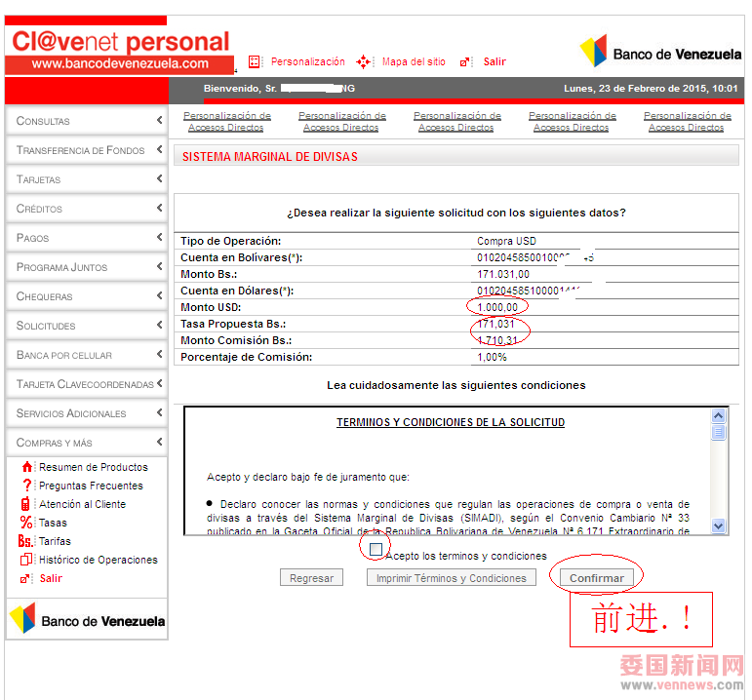Click the Monto Bs. value 171.031,00
This screenshot has width=752, height=700.
(503, 274)
